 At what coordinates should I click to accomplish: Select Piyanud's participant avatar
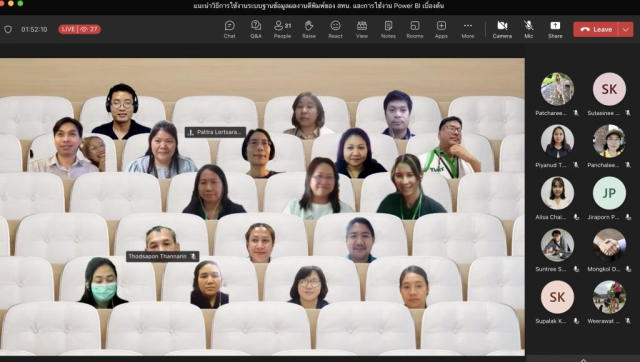pyautogui.click(x=557, y=141)
